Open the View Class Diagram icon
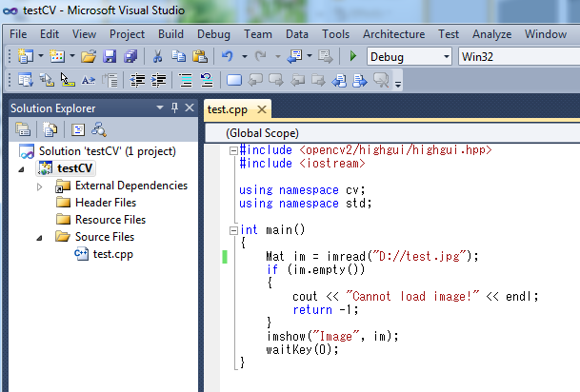580x392 pixels. click(99, 129)
